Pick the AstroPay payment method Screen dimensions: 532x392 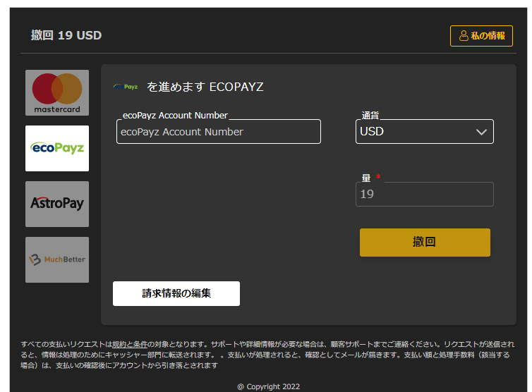57,204
